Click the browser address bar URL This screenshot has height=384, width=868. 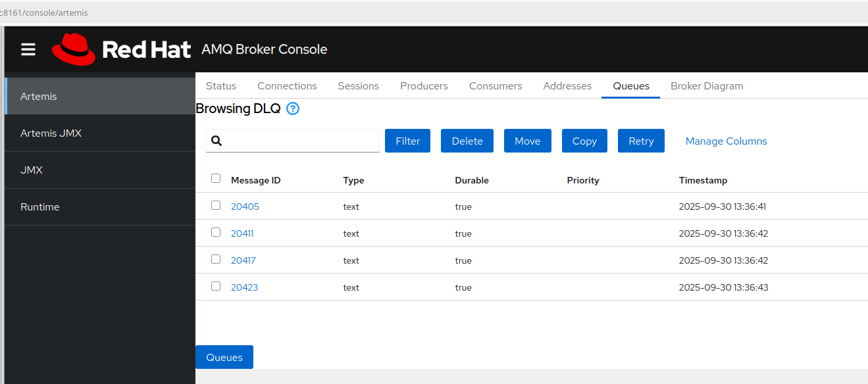tap(44, 12)
